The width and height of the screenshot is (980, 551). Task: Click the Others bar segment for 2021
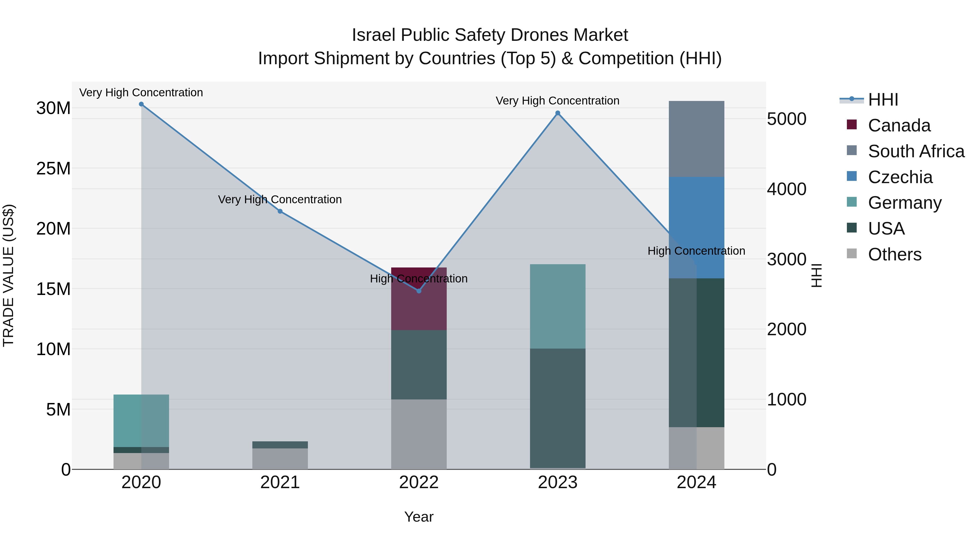(x=280, y=459)
